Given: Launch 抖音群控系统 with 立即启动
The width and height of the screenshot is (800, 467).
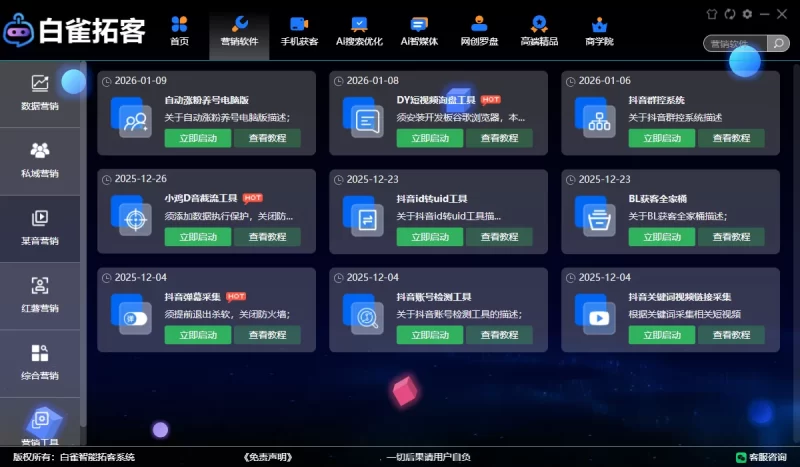Looking at the screenshot, I should (662, 138).
